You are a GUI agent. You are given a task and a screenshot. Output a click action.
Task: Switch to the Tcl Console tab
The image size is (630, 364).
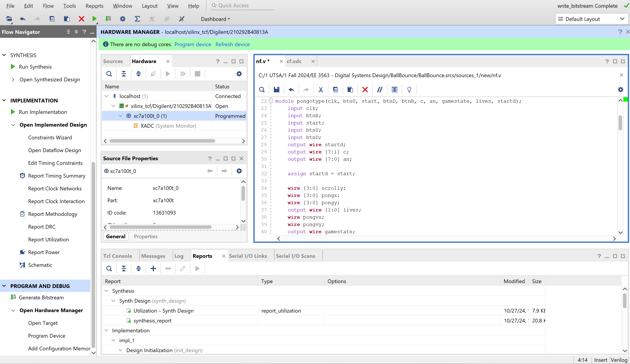tap(118, 256)
